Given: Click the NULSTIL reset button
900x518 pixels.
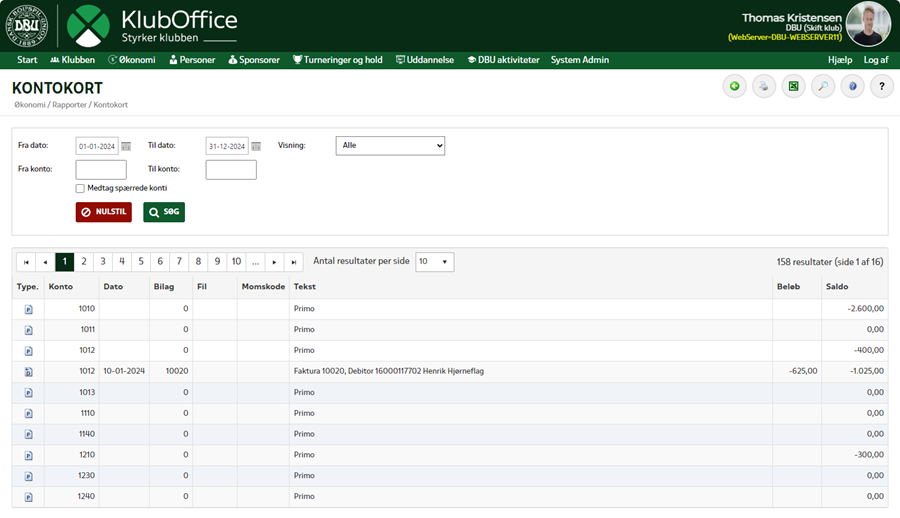Looking at the screenshot, I should 104,212.
